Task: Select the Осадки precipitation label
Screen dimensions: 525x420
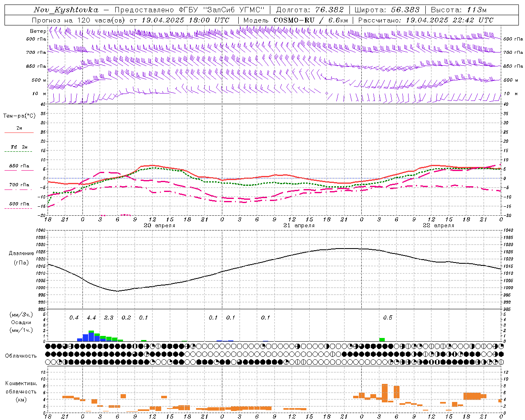Action: pyautogui.click(x=21, y=322)
